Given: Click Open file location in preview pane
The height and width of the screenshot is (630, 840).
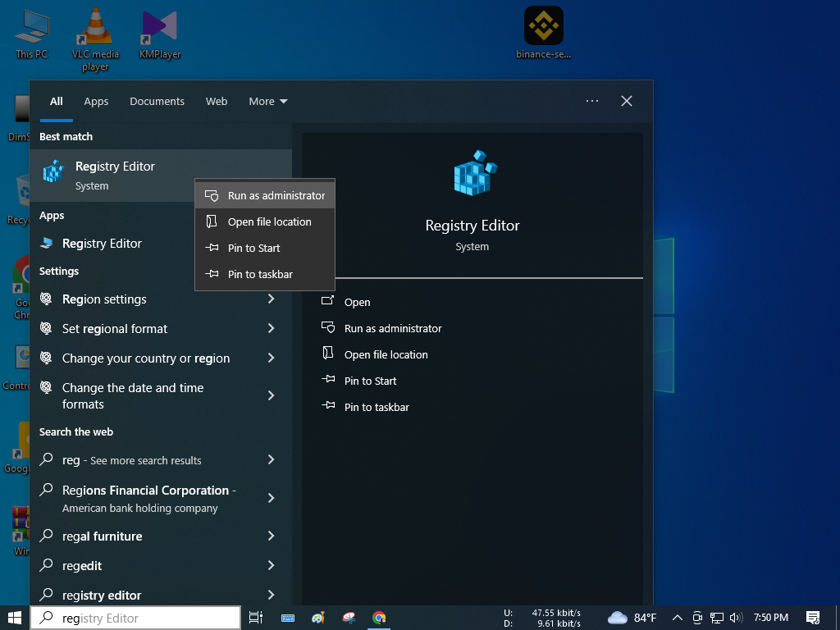Looking at the screenshot, I should (386, 354).
